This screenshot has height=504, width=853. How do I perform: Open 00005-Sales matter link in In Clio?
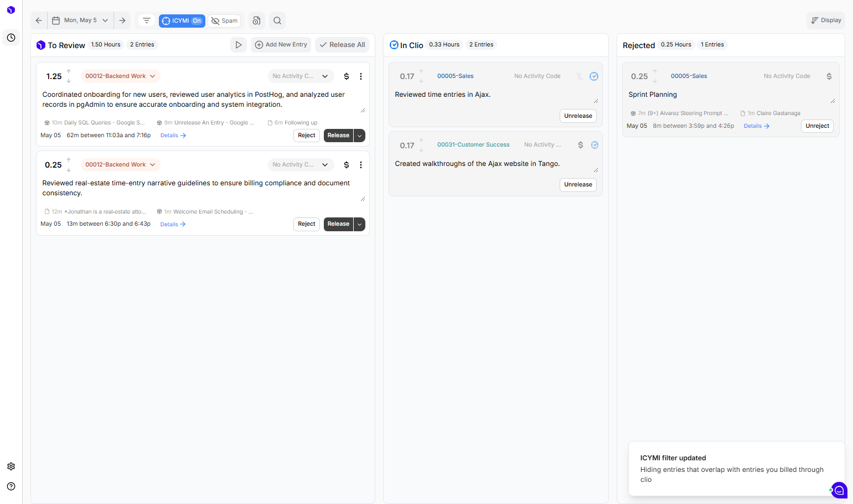click(x=456, y=76)
